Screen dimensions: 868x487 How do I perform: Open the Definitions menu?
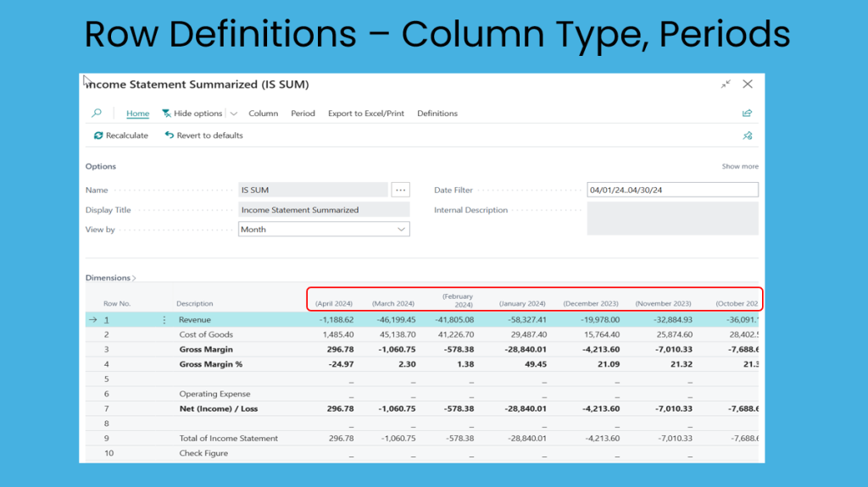click(x=437, y=113)
